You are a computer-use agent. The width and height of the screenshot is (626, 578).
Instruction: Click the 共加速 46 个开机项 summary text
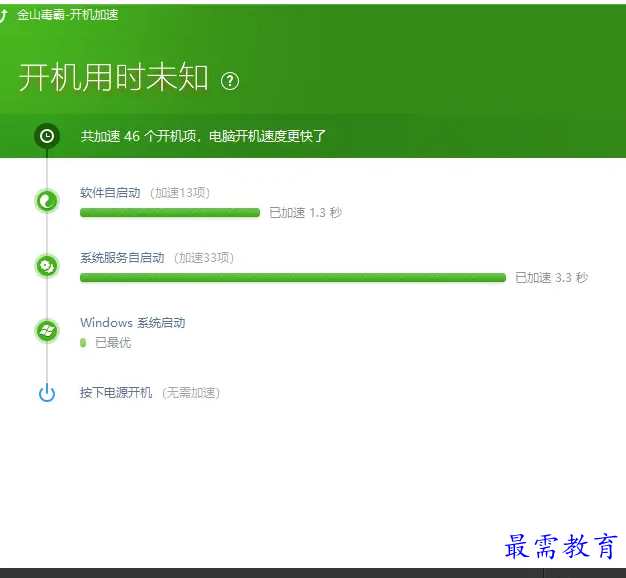tap(203, 137)
